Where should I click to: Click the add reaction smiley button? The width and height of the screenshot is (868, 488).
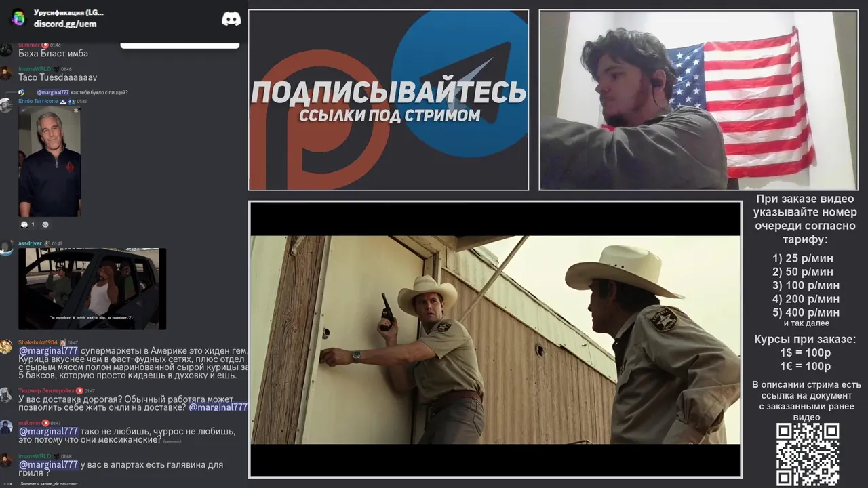pyautogui.click(x=45, y=224)
